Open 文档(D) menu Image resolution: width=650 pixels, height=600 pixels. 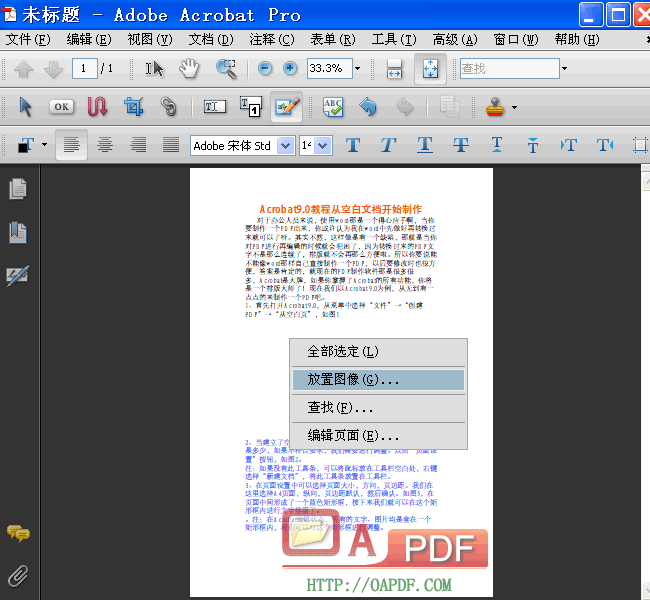pyautogui.click(x=211, y=40)
